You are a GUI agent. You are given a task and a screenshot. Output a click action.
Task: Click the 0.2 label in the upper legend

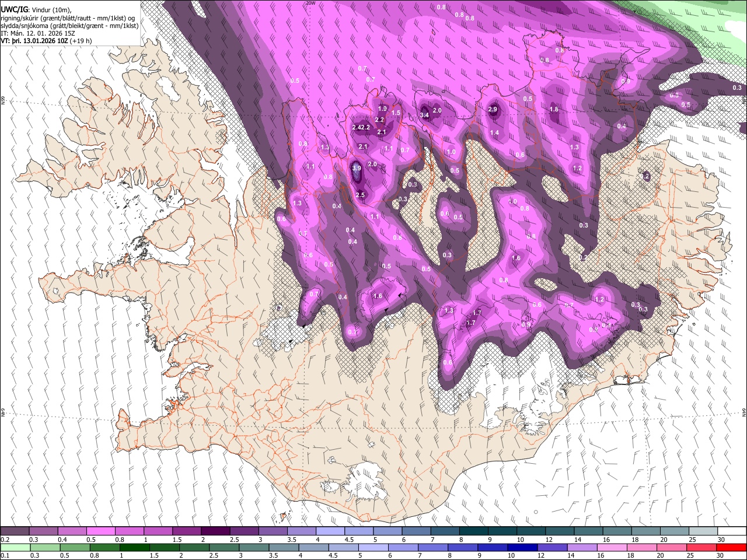[5, 540]
